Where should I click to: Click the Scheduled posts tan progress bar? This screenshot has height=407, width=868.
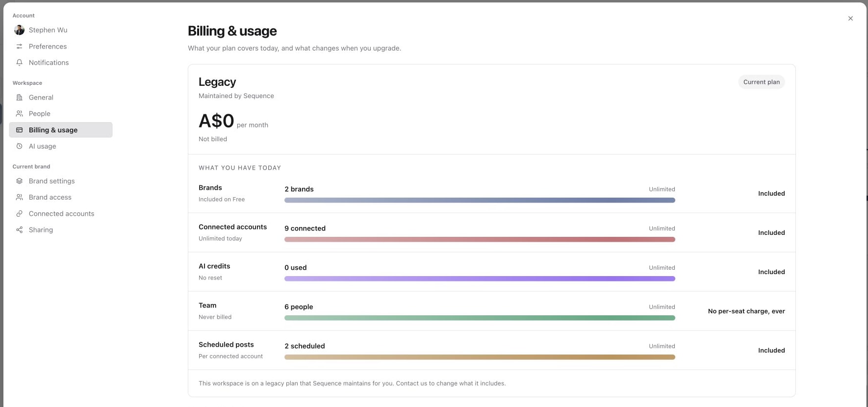480,357
